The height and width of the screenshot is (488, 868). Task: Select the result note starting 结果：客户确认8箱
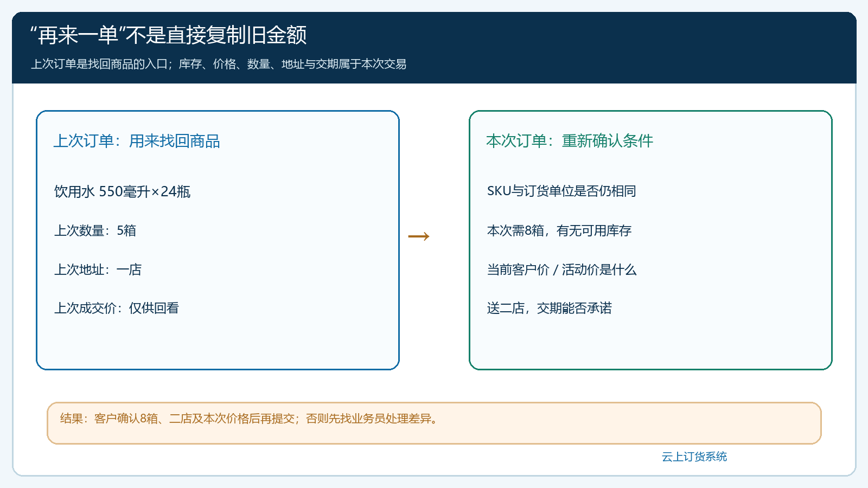pyautogui.click(x=249, y=419)
